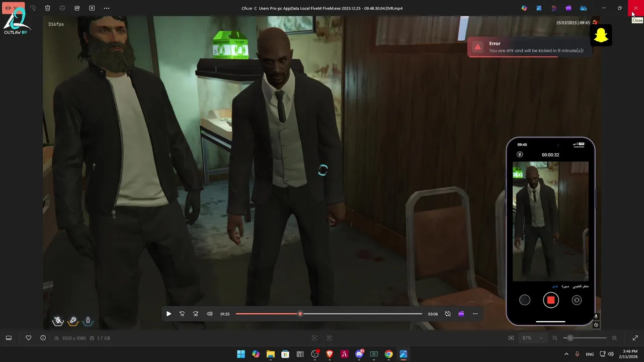Click the flash icon on phone screen
The image size is (644, 362).
point(520,155)
